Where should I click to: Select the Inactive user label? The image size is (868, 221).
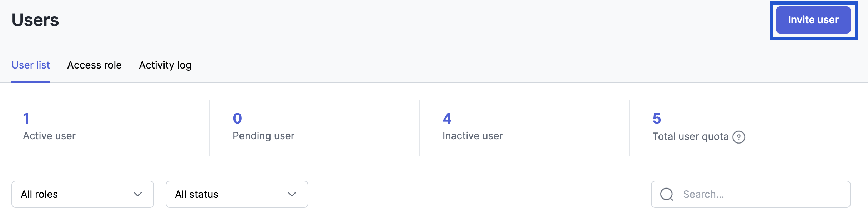pyautogui.click(x=473, y=136)
